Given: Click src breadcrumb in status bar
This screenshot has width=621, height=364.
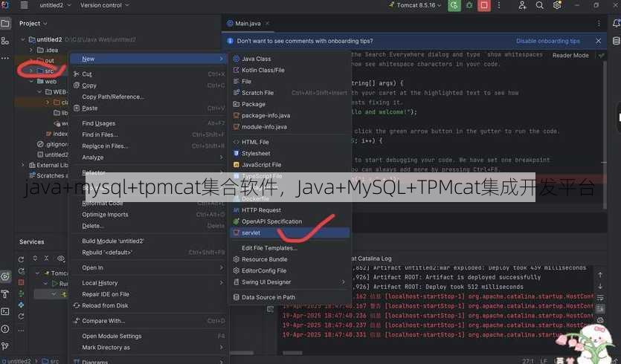Looking at the screenshot, I should pos(51,361).
